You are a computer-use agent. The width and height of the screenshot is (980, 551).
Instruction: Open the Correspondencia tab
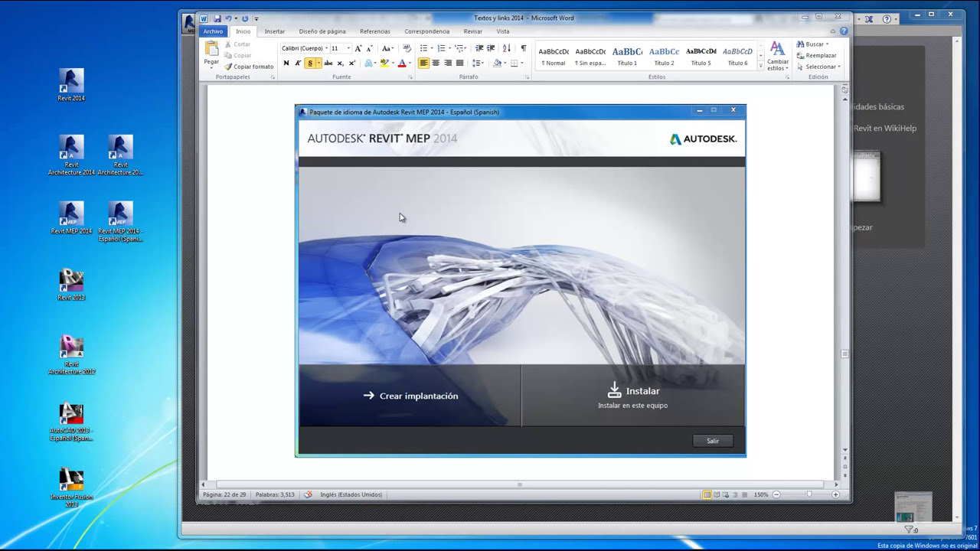(427, 31)
